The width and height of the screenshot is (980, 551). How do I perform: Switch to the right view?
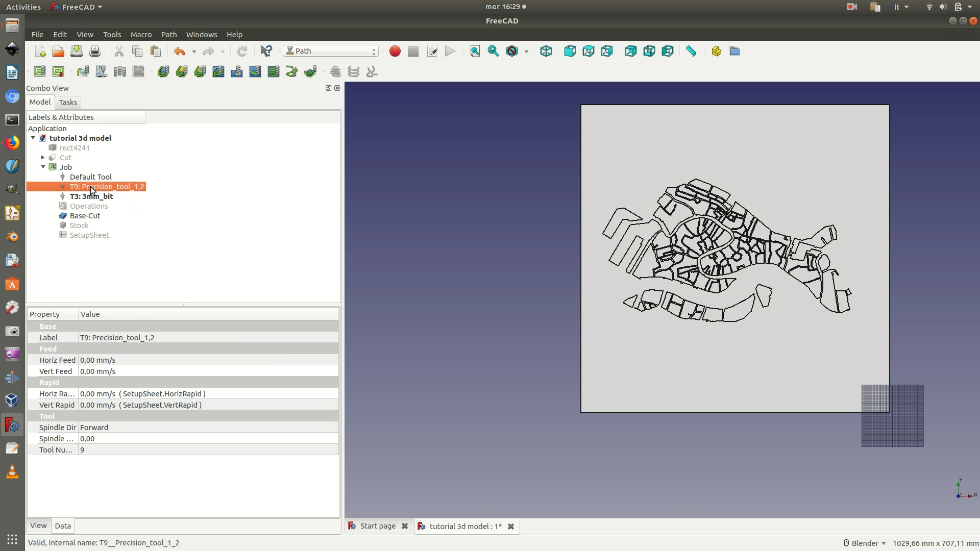pos(607,51)
